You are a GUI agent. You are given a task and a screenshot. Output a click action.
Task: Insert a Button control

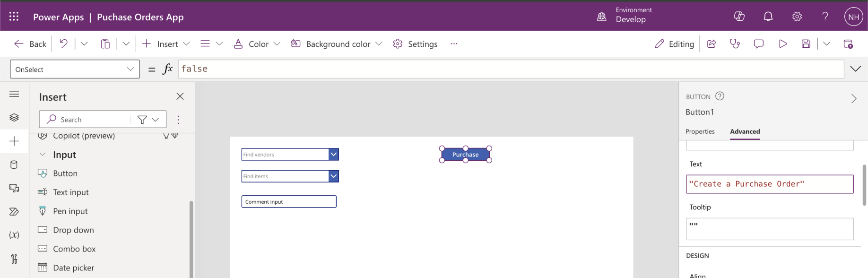(65, 174)
